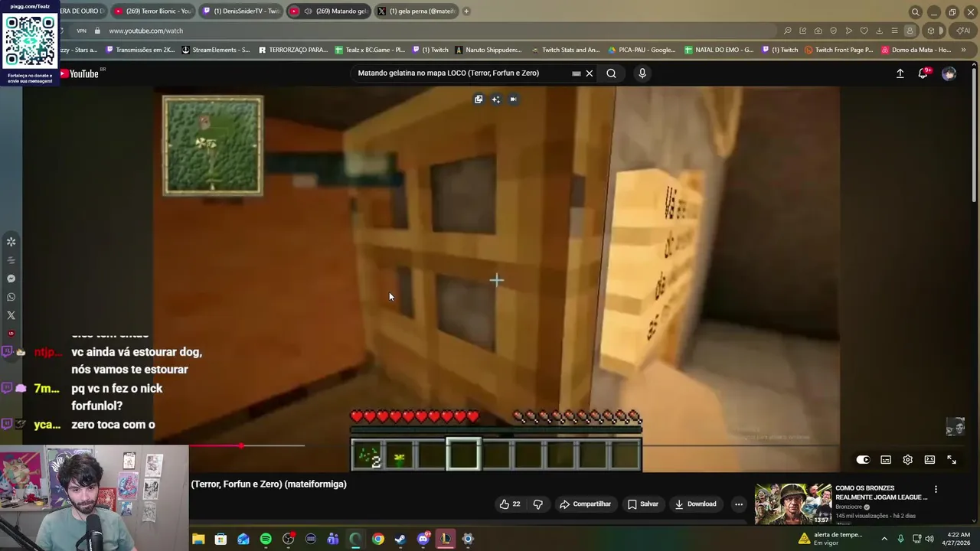Click the sidebar WhatsApp icon
Viewport: 980px width, 551px height.
(11, 297)
